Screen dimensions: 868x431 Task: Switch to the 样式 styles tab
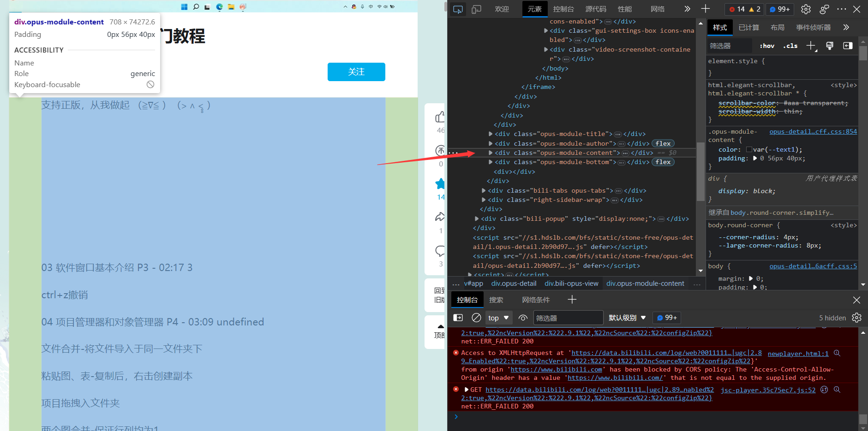pos(720,28)
